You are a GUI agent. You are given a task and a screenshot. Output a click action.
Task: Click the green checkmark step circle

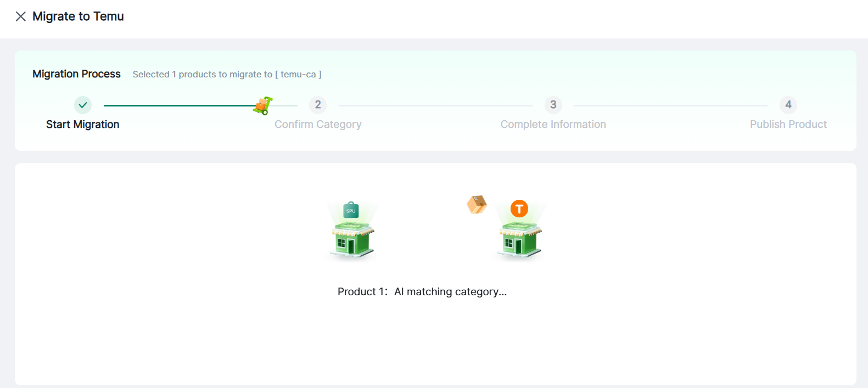tap(83, 105)
